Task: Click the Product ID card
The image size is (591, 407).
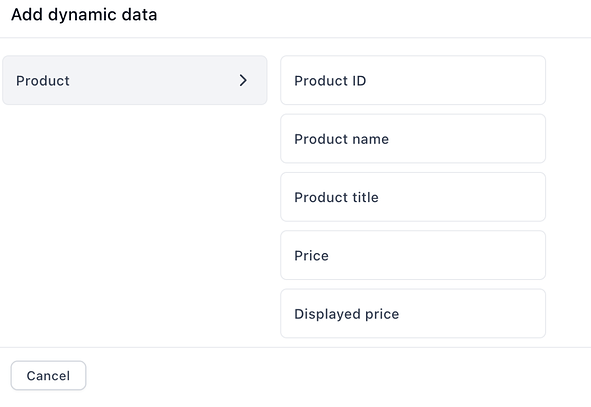Action: [x=413, y=80]
